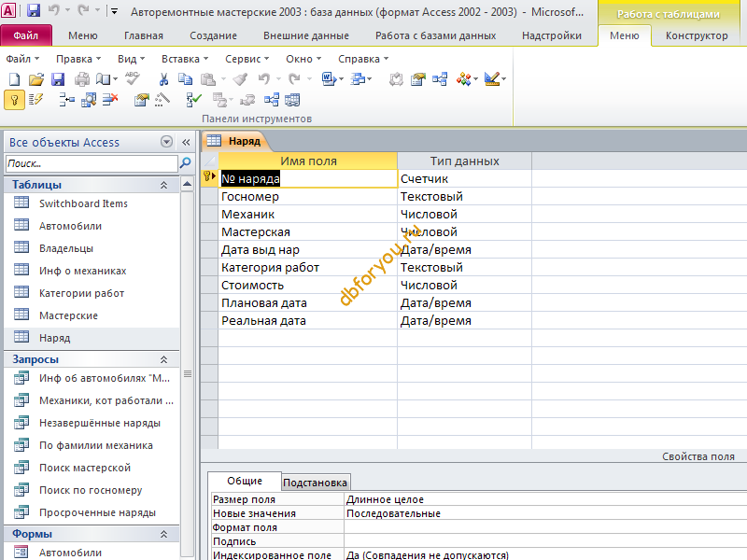Click the Access application logo icon
The width and height of the screenshot is (747, 560).
pyautogui.click(x=8, y=10)
